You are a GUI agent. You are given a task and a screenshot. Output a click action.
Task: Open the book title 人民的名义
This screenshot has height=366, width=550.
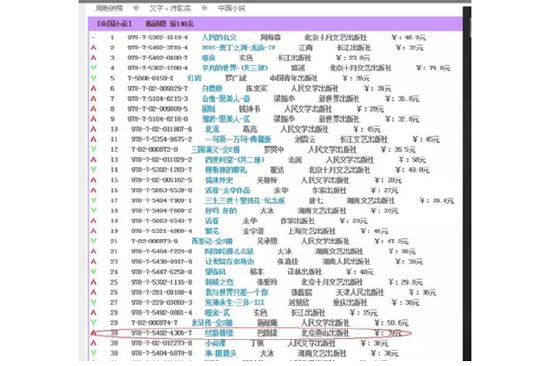pos(219,37)
